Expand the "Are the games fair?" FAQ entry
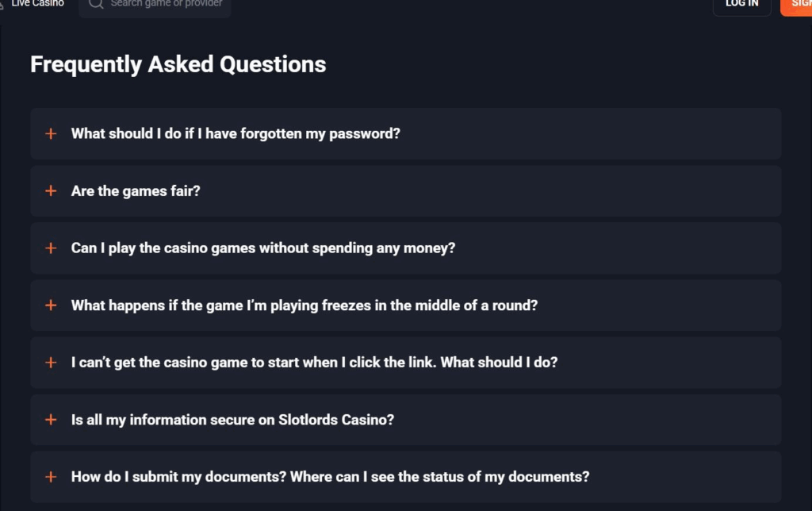 [x=136, y=190]
